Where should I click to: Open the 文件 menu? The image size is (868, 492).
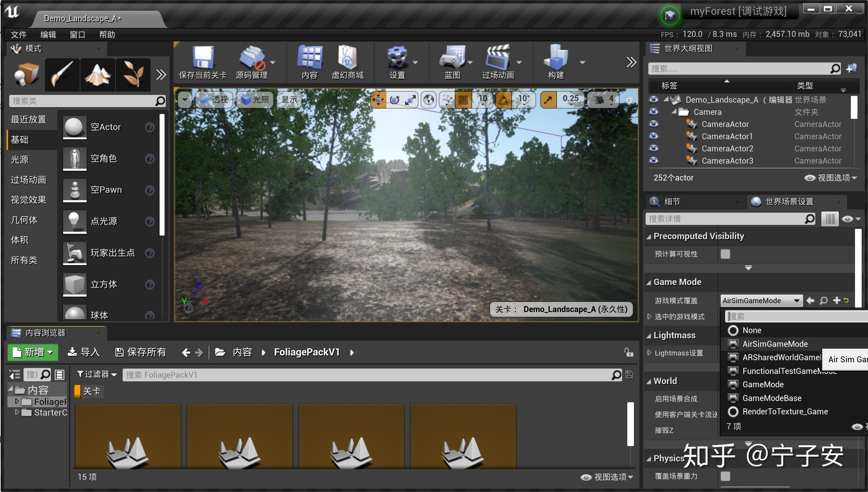click(18, 35)
